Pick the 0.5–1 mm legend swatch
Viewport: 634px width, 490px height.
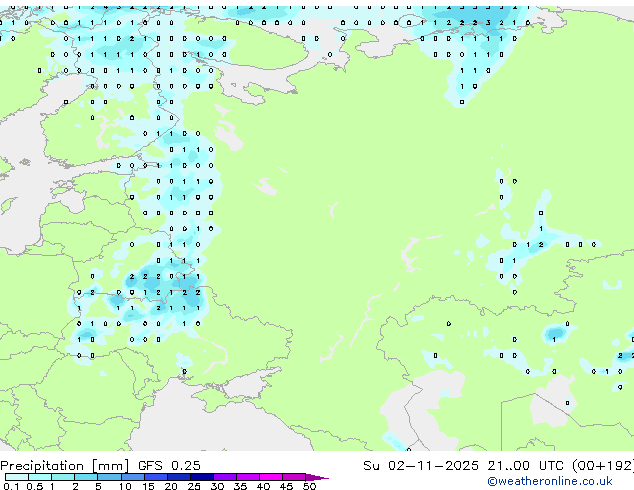coord(40,477)
